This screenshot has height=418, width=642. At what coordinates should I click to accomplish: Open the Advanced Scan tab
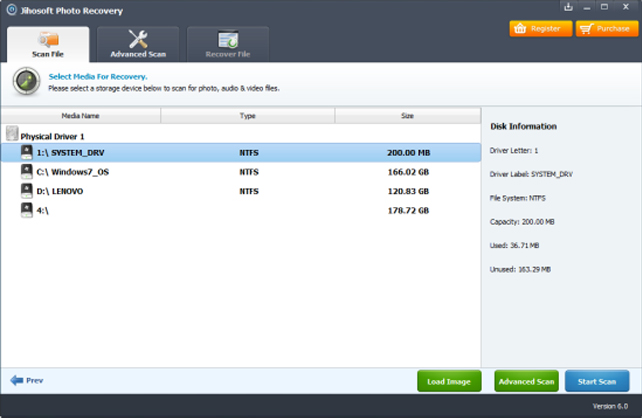pos(138,44)
